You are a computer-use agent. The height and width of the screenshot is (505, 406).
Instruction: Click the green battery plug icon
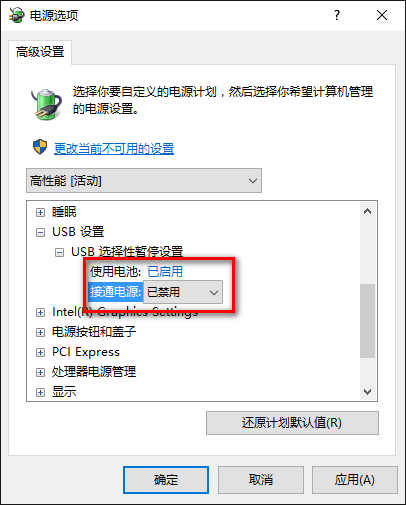[46, 104]
